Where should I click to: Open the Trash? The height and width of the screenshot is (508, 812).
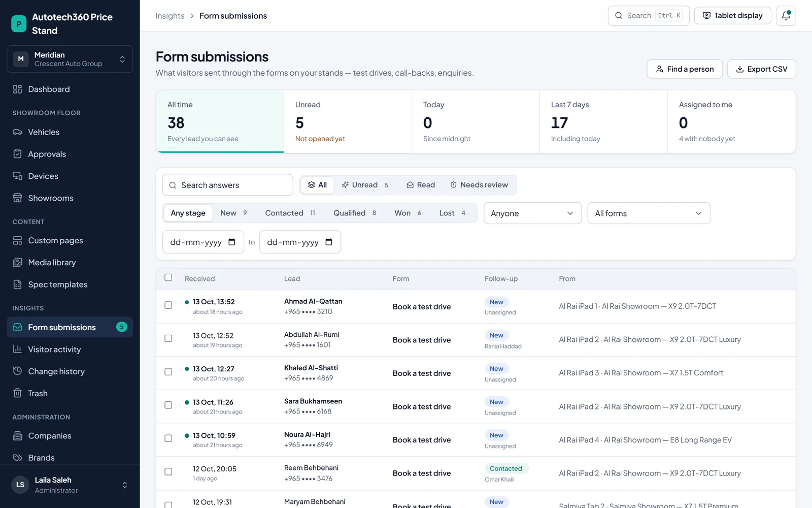(70, 393)
